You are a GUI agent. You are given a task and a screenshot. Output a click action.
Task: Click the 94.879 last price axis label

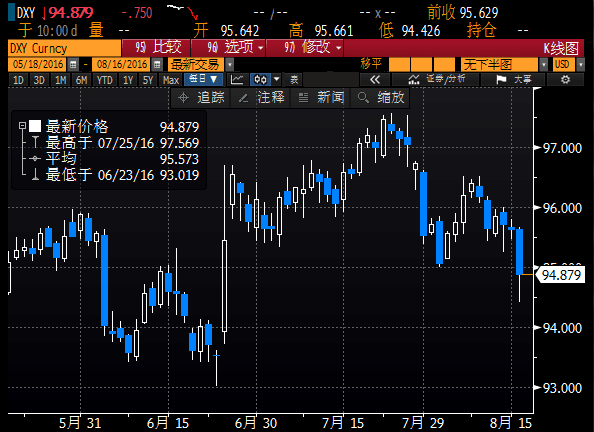[x=561, y=275]
